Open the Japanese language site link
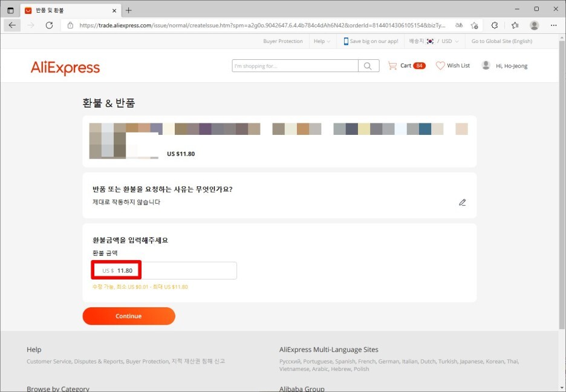Screen dimensions: 566x392 472,361
